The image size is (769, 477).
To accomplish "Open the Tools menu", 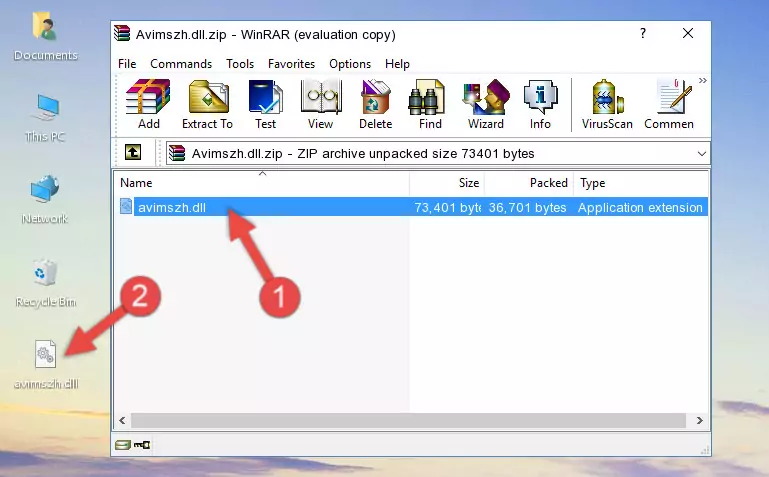I will [240, 64].
